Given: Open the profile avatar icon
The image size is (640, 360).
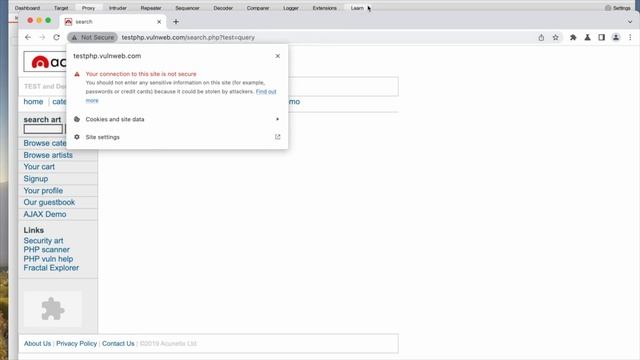Looking at the screenshot, I should coord(616,38).
